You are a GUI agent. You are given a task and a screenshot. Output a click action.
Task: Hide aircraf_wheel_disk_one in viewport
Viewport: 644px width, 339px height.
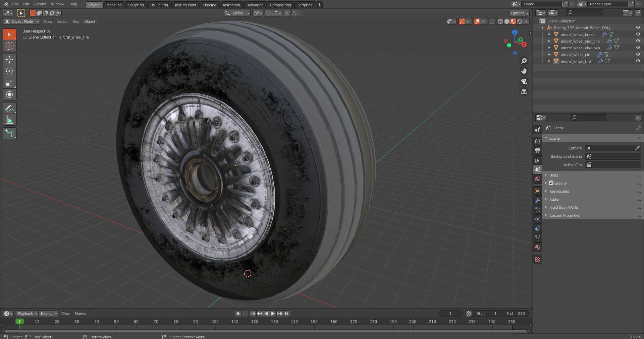point(638,41)
